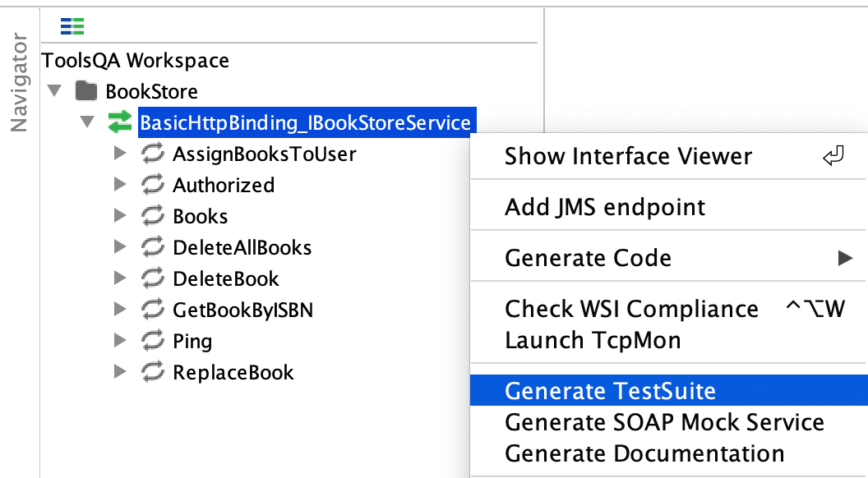This screenshot has height=478, width=868.
Task: Click the Ping operation icon
Action: point(152,341)
